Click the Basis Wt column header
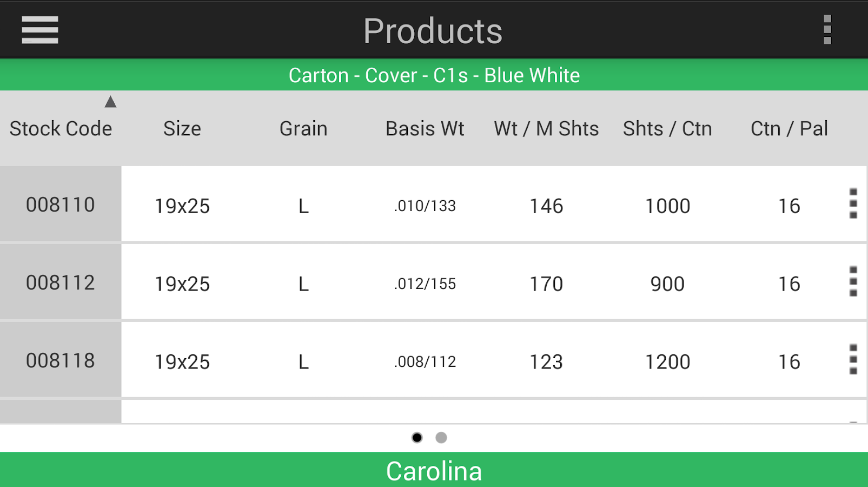The image size is (868, 487). click(425, 129)
